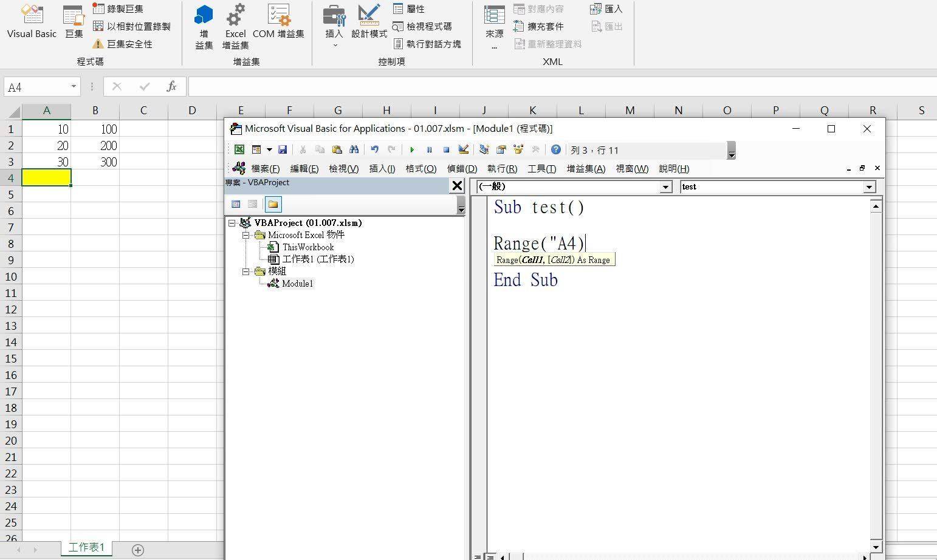This screenshot has width=937, height=560.
Task: Paste using the clipboard icon in VBA toolbar
Action: click(x=337, y=149)
